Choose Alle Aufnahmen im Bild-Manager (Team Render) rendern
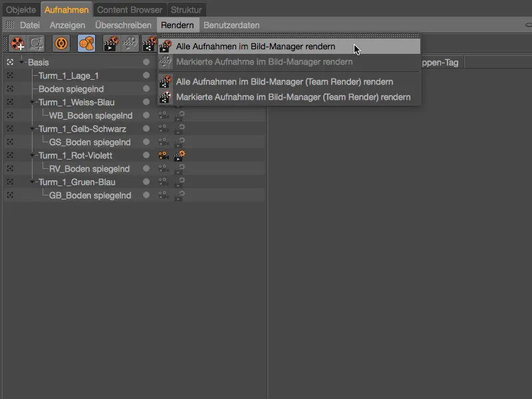The width and height of the screenshot is (532, 399). 289,82
